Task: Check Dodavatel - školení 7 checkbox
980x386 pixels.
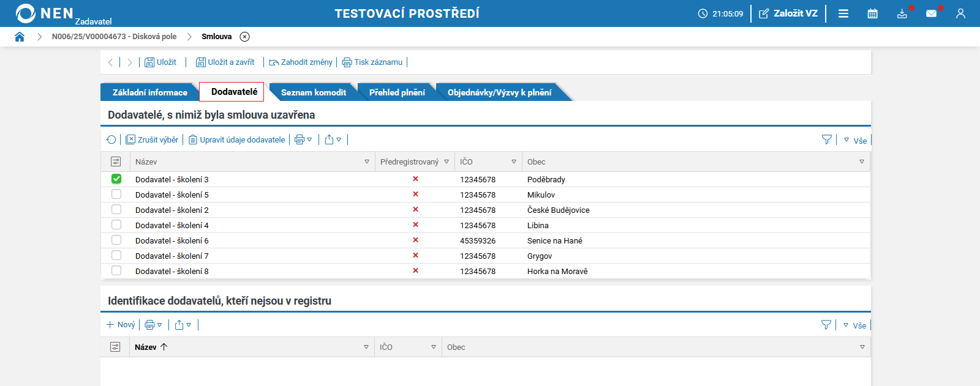Action: [116, 255]
